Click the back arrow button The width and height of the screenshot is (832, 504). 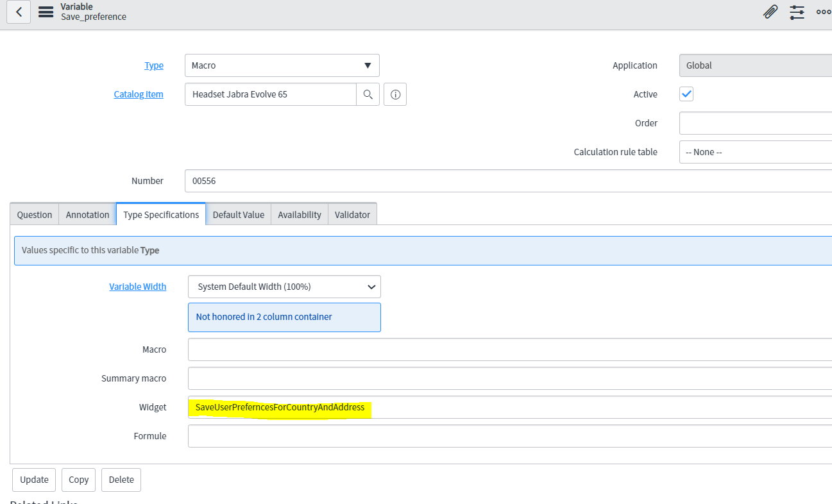19,12
